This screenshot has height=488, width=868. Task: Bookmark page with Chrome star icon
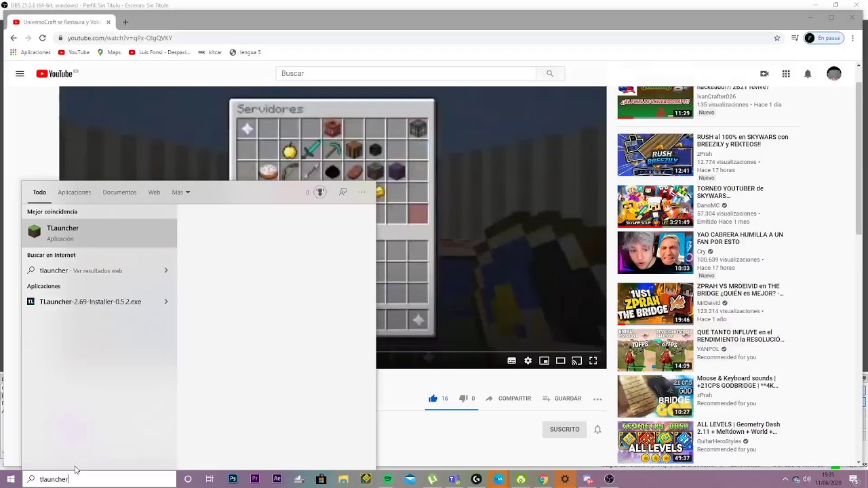tap(777, 38)
